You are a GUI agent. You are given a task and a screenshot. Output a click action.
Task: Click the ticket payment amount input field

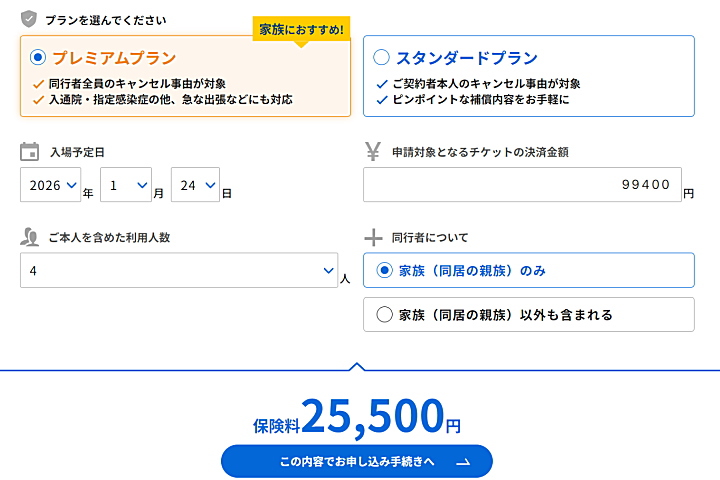click(x=522, y=185)
